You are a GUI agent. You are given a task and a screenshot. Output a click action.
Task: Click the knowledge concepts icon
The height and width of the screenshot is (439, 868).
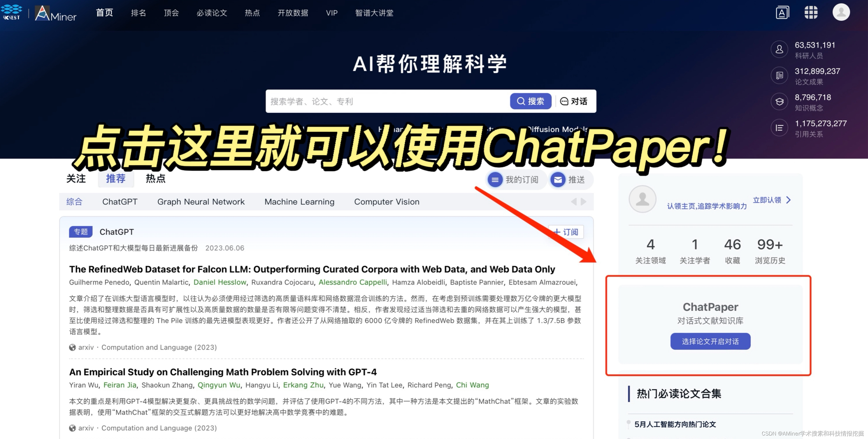click(x=779, y=102)
